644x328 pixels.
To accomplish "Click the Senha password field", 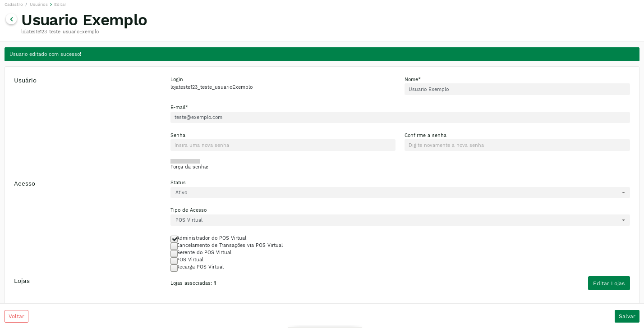I will [x=283, y=145].
